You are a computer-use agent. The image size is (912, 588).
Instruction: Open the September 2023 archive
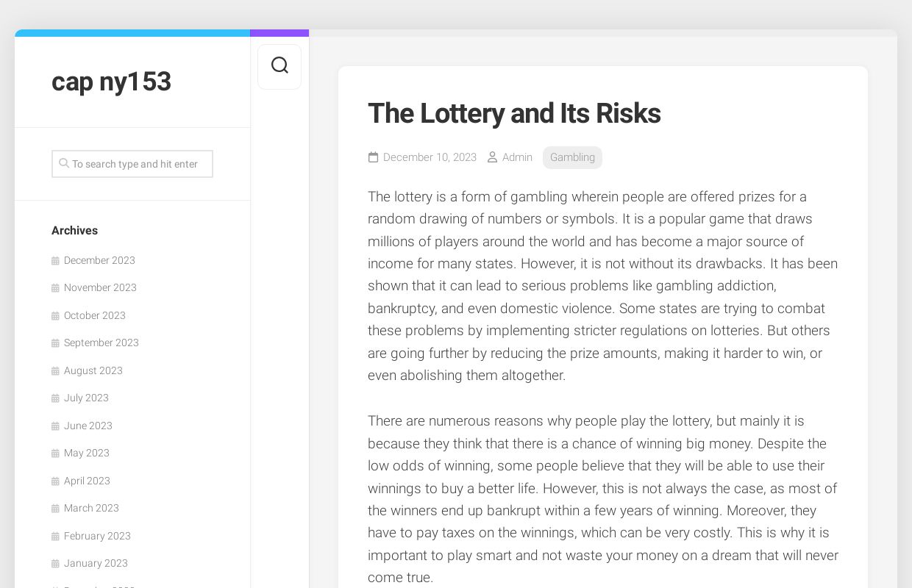[101, 343]
